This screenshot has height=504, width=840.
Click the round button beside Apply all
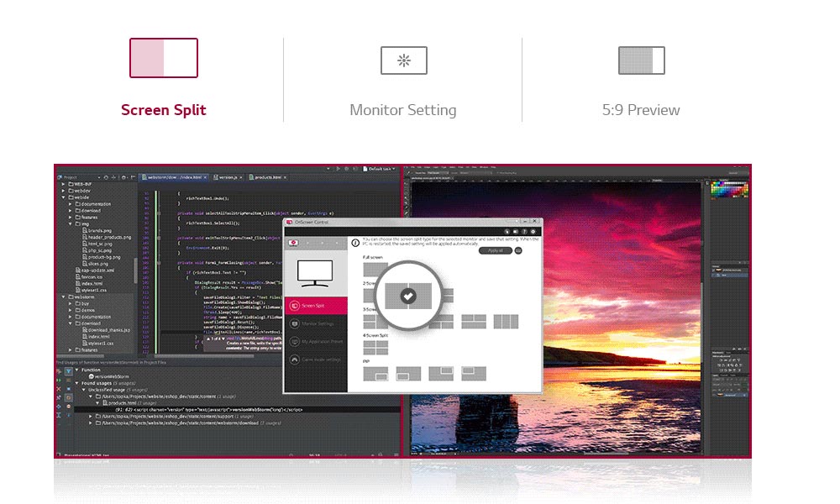518,250
